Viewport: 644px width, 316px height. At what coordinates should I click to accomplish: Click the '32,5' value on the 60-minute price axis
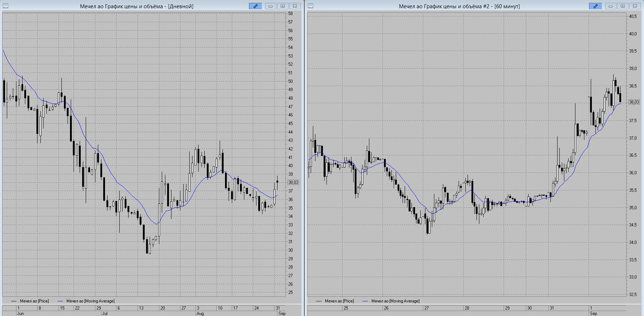coord(633,295)
